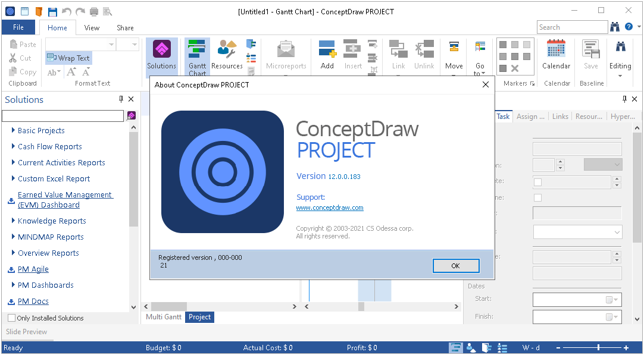The width and height of the screenshot is (644, 355).
Task: Open the Links tab in task panel
Action: [560, 117]
